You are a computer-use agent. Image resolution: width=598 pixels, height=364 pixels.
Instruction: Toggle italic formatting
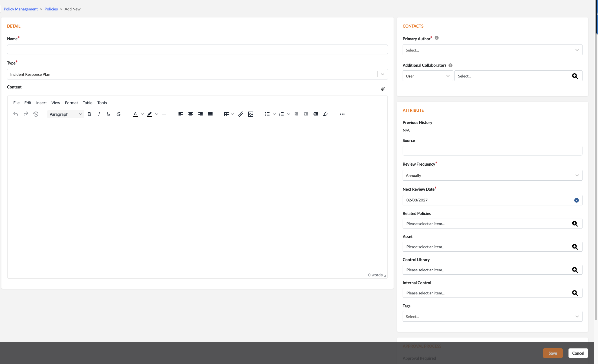click(99, 114)
